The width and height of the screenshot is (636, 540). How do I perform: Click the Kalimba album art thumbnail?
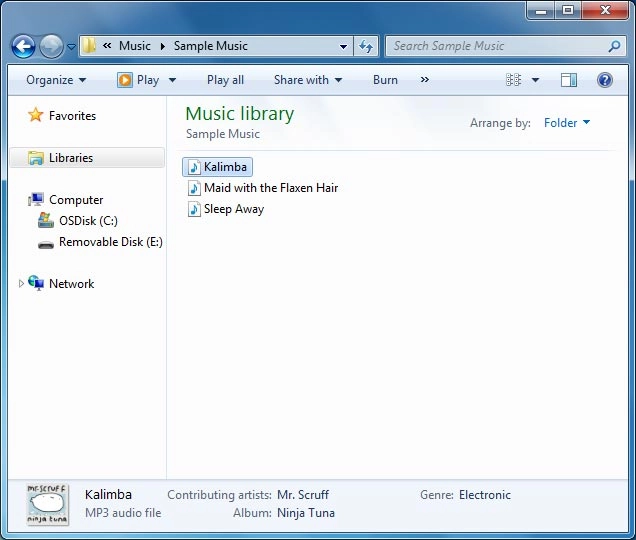click(47, 504)
